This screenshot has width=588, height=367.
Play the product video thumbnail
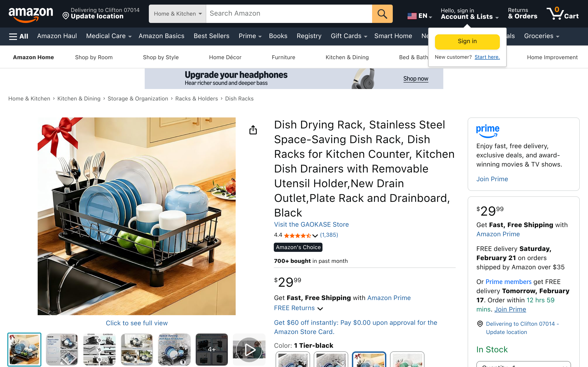tap(249, 349)
